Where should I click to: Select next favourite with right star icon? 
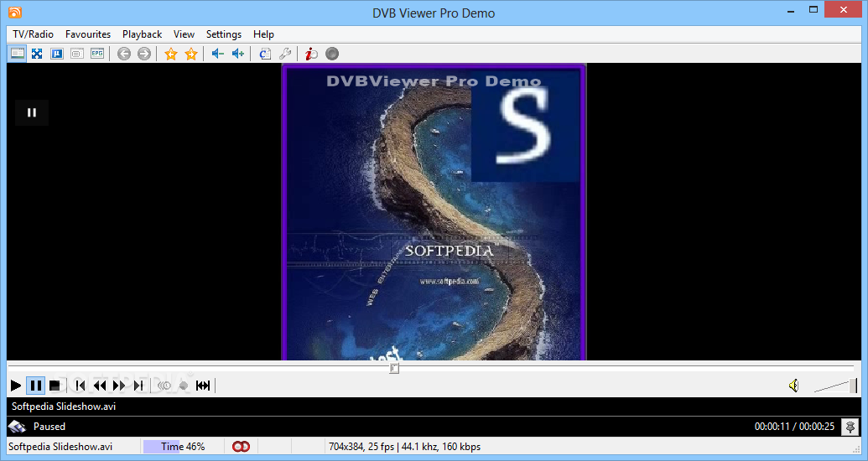pos(191,54)
